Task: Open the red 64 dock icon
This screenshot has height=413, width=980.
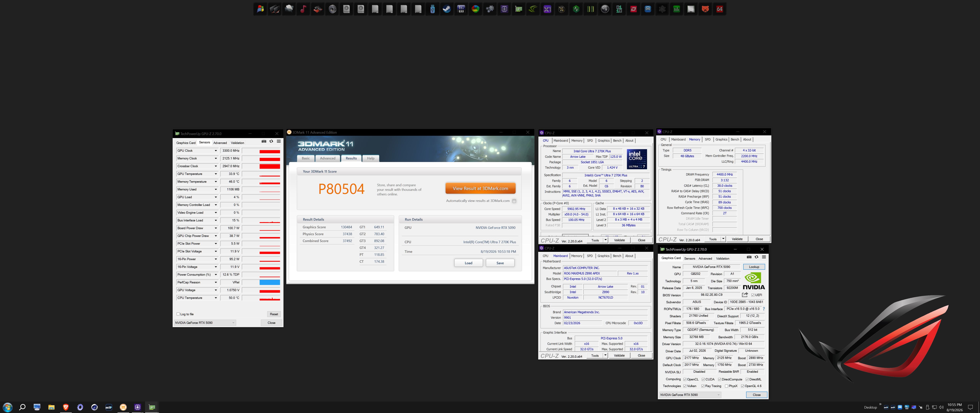Action: coord(719,9)
